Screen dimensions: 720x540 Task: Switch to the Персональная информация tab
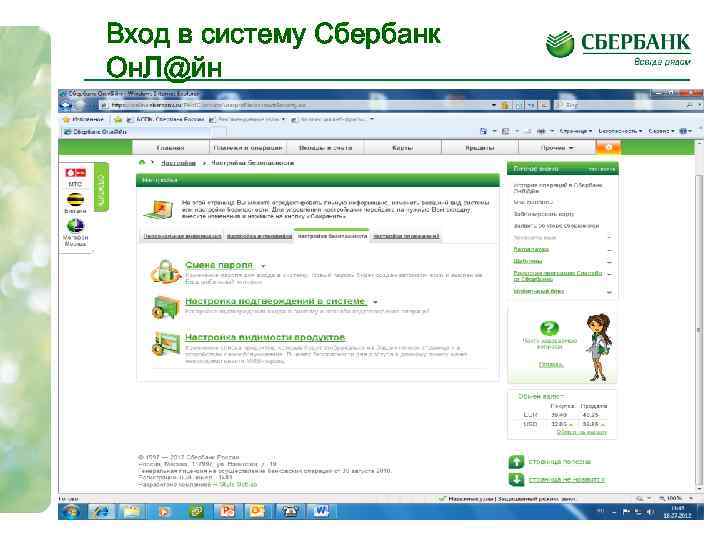[x=182, y=236]
